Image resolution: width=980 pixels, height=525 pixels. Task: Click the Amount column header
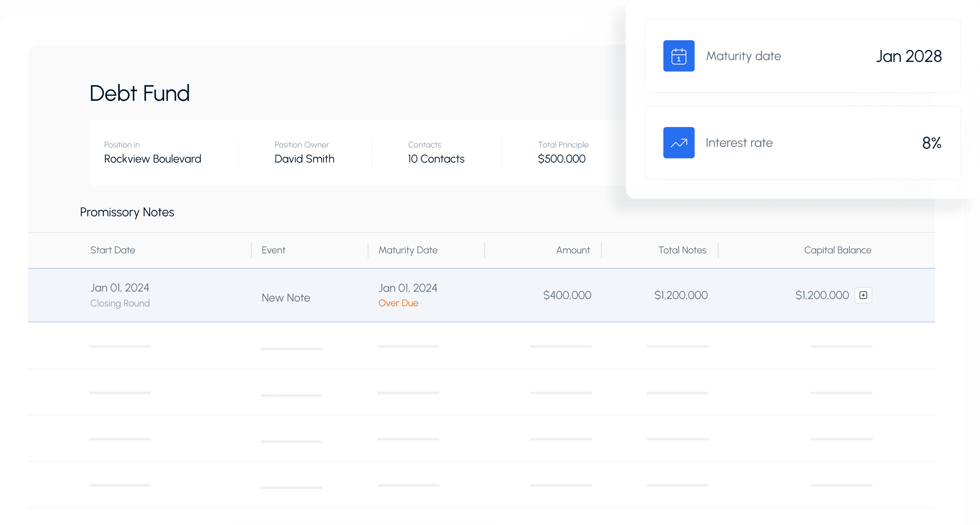pos(573,250)
